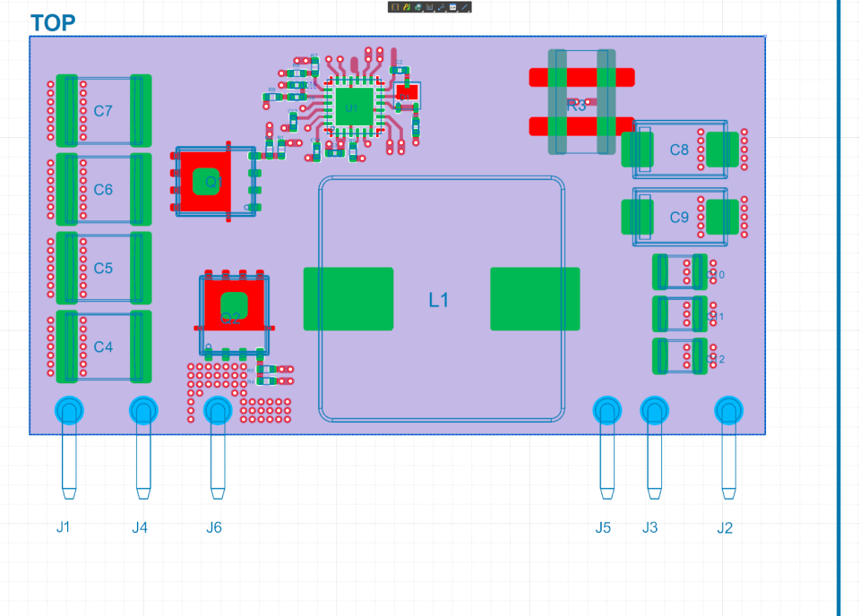Select the route tool with the yellow arrow icon
The height and width of the screenshot is (616, 860).
(406, 7)
